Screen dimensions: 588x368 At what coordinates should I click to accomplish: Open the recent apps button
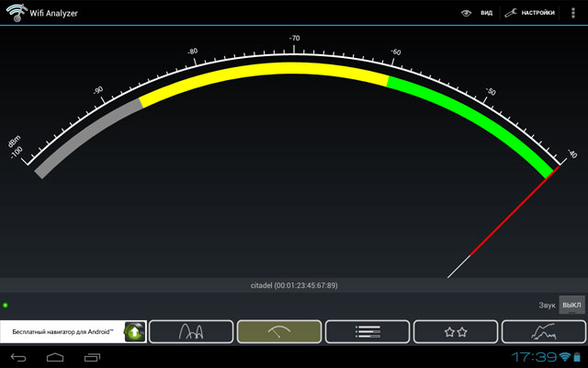92,357
